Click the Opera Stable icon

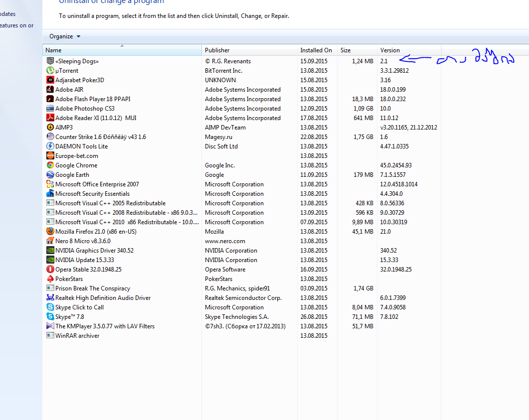coord(50,270)
